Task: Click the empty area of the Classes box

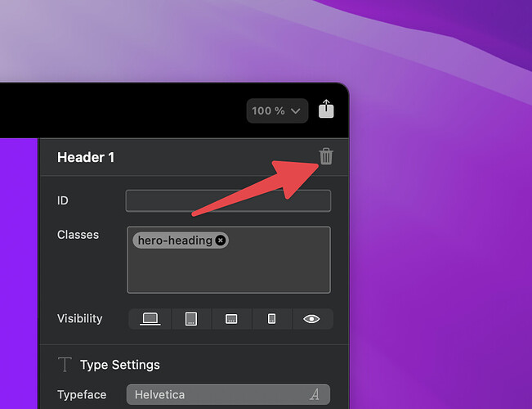Action: click(x=228, y=272)
